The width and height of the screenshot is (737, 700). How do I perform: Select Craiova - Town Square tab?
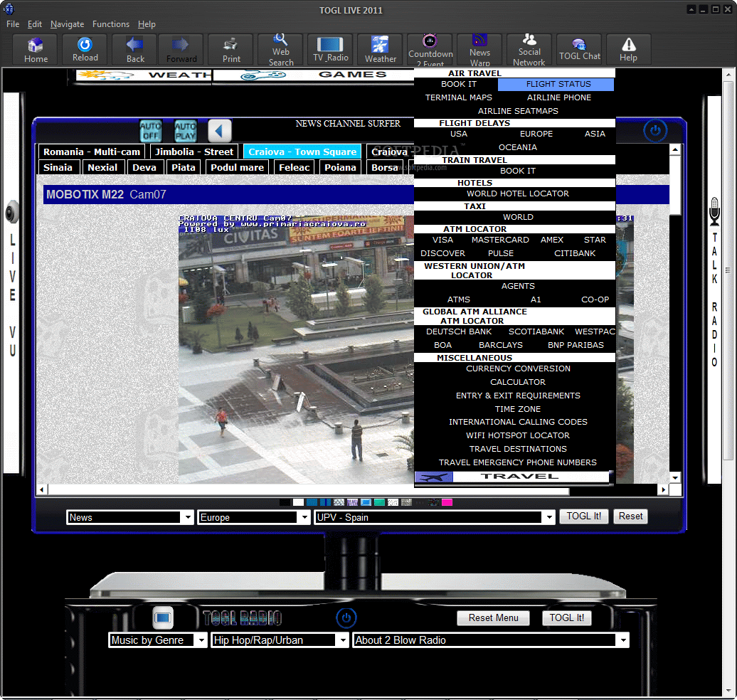click(302, 152)
